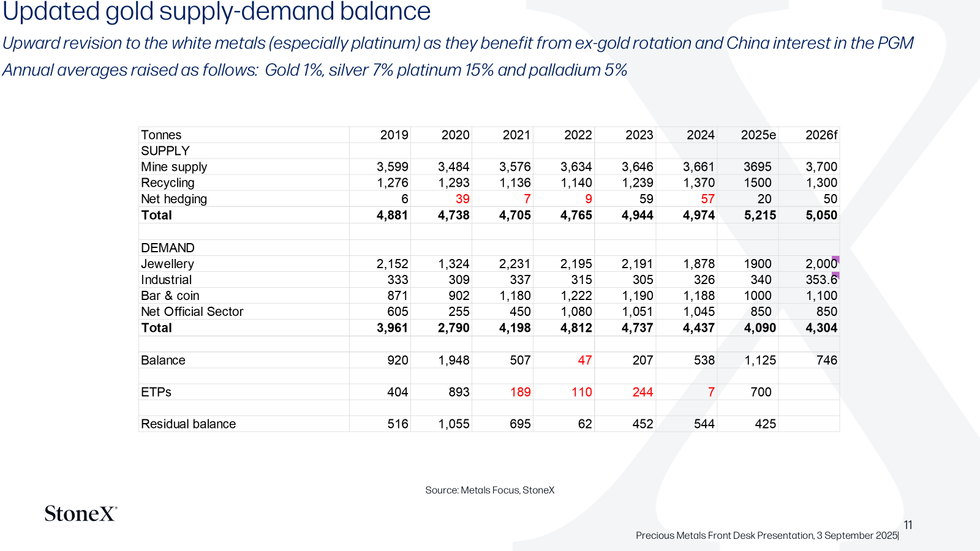Select the 2025e column header
This screenshot has width=980, height=551.
[758, 135]
